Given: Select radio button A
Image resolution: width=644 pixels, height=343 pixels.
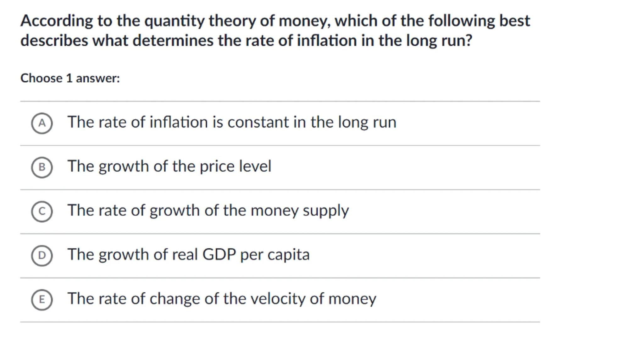Looking at the screenshot, I should click(x=42, y=123).
